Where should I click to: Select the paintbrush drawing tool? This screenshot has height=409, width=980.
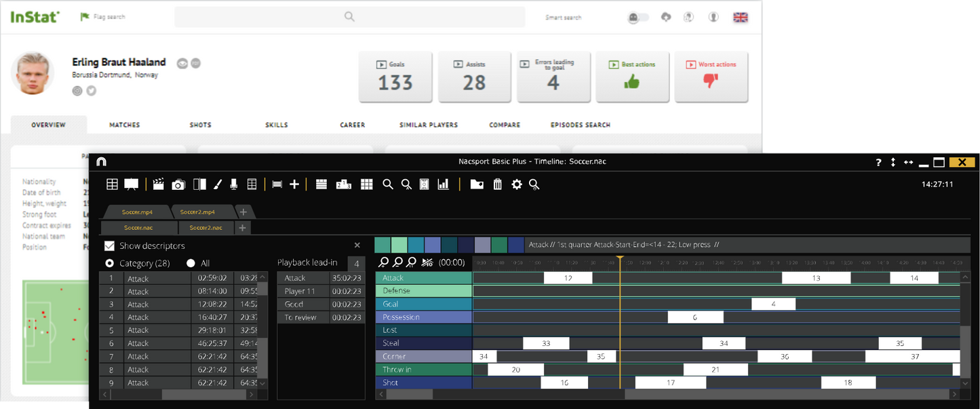click(218, 184)
